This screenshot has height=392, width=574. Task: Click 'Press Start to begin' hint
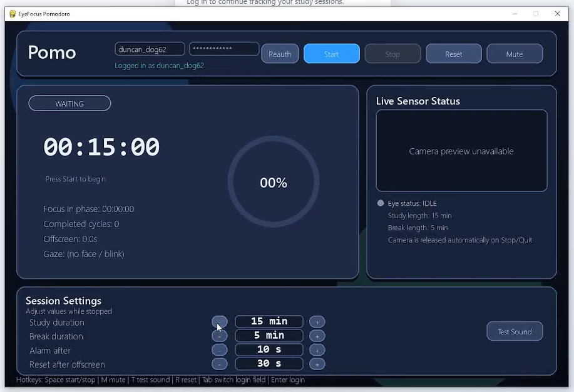75,179
